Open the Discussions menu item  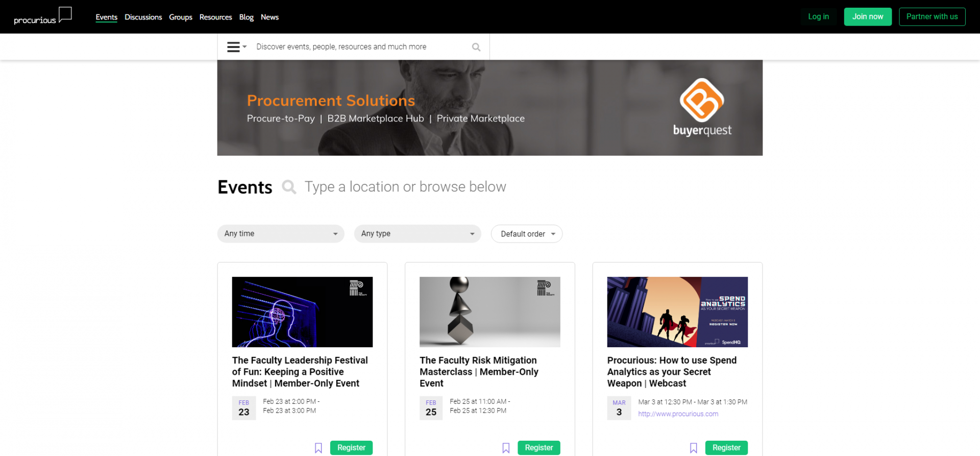pyautogui.click(x=143, y=17)
